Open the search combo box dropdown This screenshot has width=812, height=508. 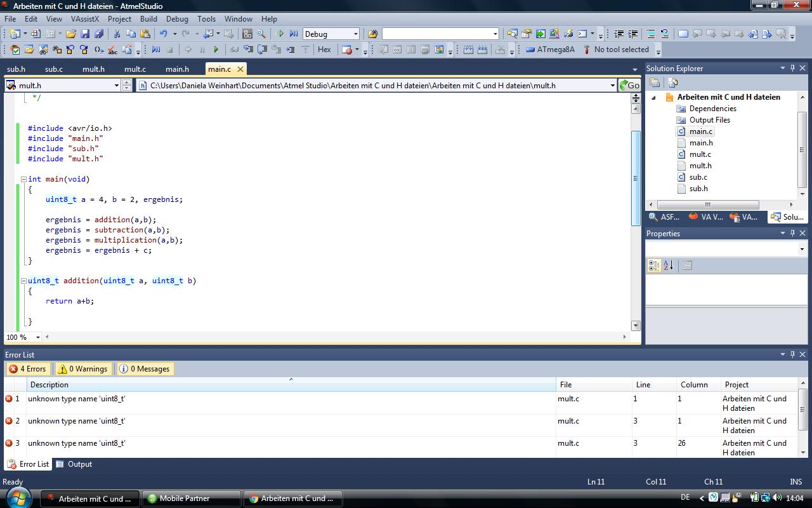point(495,34)
